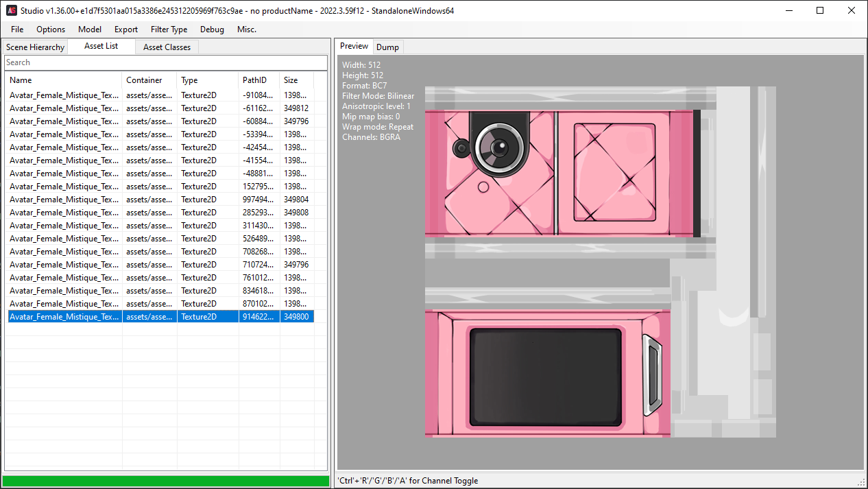Switch to the Asset Classes tab
This screenshot has height=489, width=868.
[x=167, y=47]
